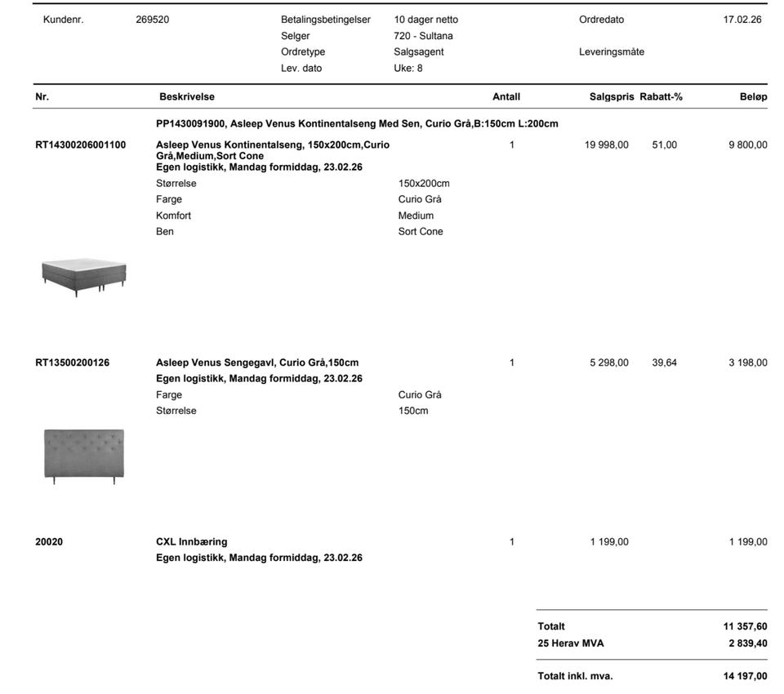
Task: Click the 'Totalt' amount 11 357,60
Action: [745, 626]
